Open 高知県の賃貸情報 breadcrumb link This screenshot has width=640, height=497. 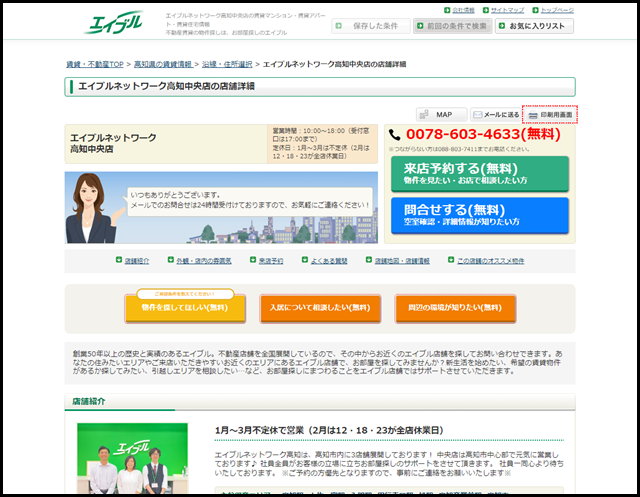pyautogui.click(x=163, y=64)
